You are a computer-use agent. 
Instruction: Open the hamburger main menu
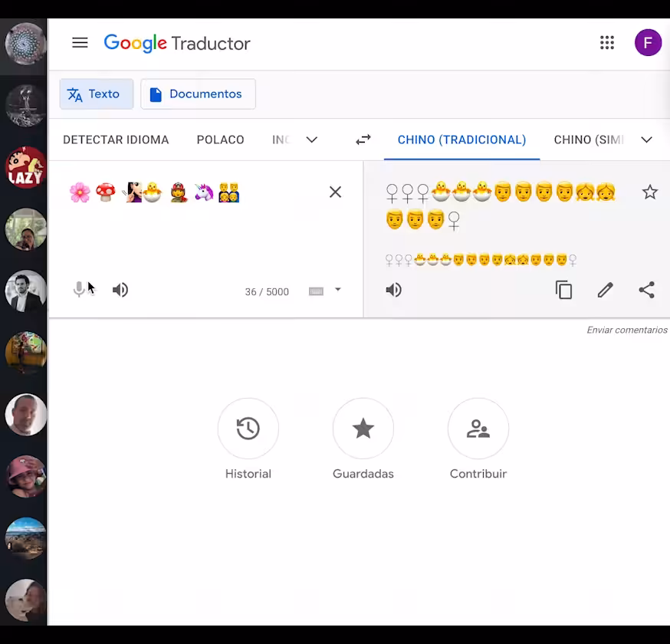(x=80, y=43)
